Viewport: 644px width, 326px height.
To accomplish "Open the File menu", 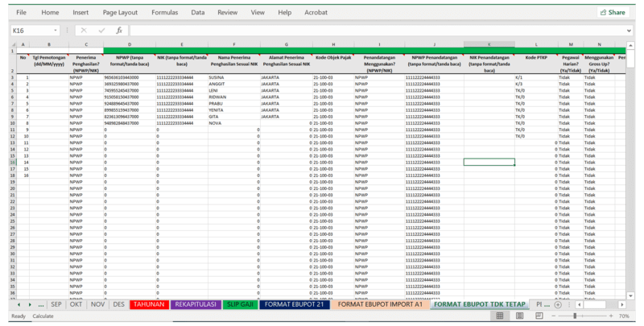I will (22, 12).
